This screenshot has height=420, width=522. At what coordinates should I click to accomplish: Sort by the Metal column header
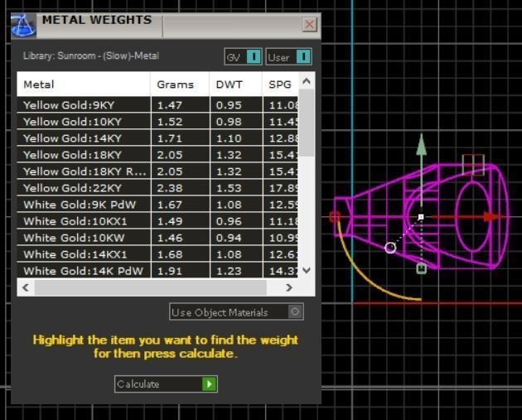84,84
